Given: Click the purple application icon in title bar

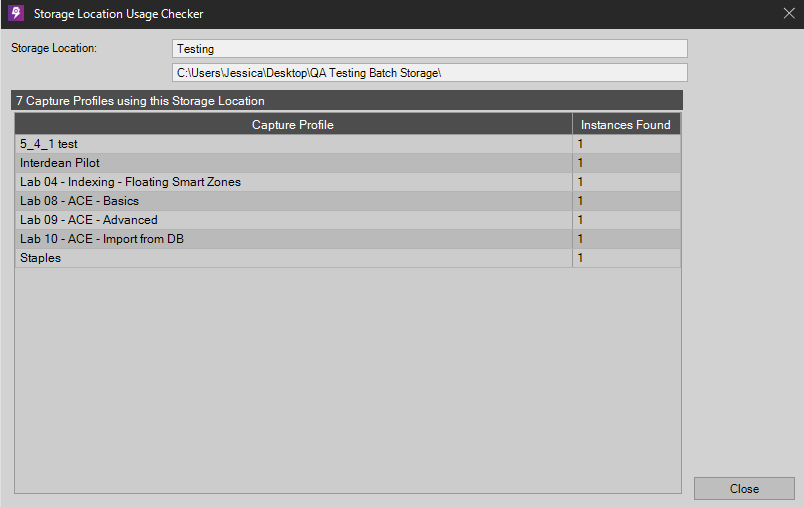Looking at the screenshot, I should click(16, 13).
